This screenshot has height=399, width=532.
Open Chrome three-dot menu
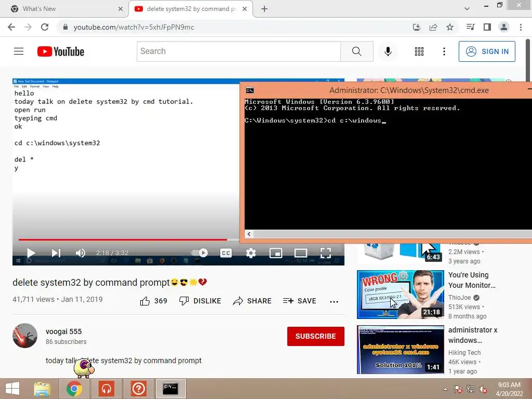521,27
